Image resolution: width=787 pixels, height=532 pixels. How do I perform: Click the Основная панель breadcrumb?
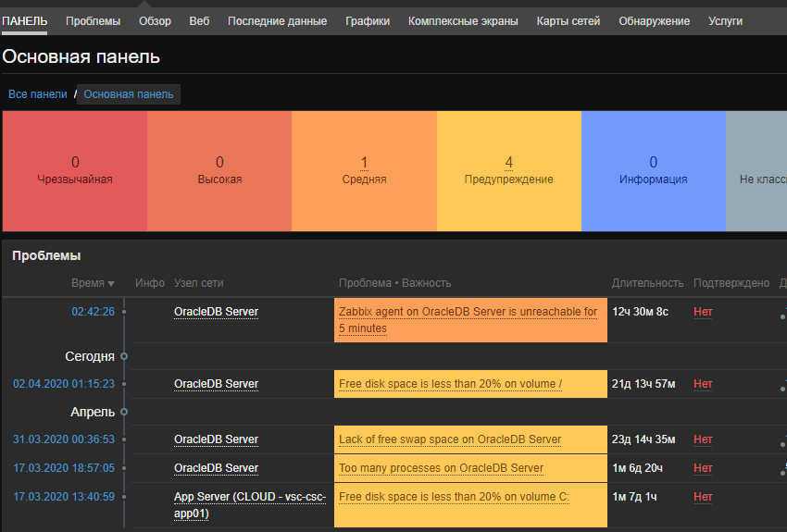(x=128, y=94)
